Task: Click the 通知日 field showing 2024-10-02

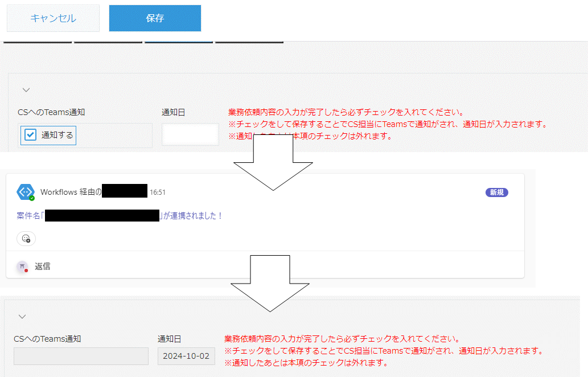Action: 186,356
